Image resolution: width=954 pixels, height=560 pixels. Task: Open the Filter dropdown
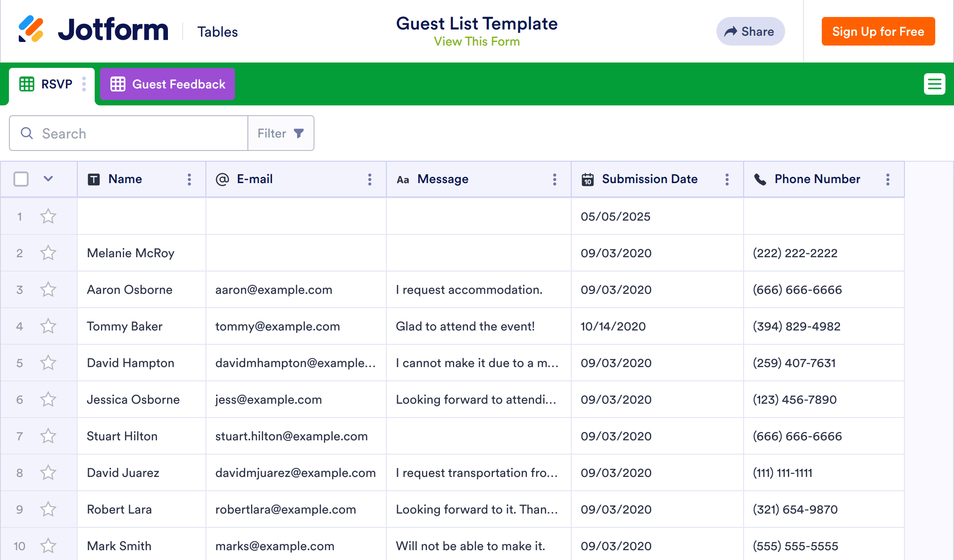pos(280,134)
